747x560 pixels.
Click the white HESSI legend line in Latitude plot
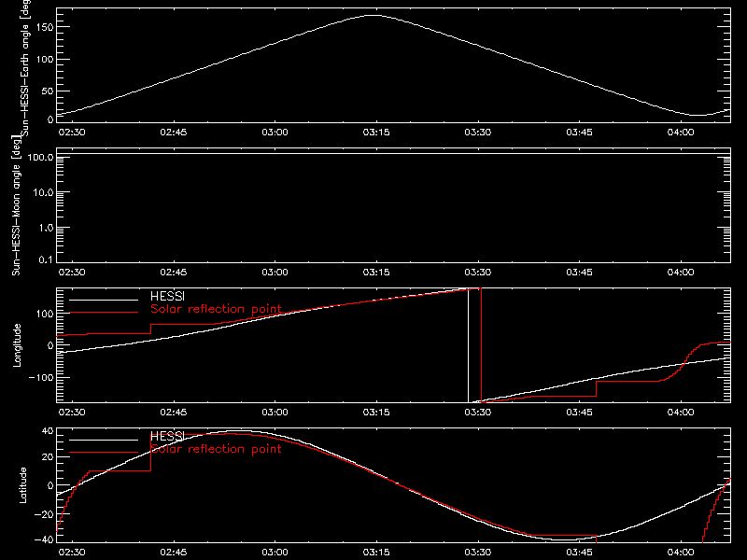(104, 440)
